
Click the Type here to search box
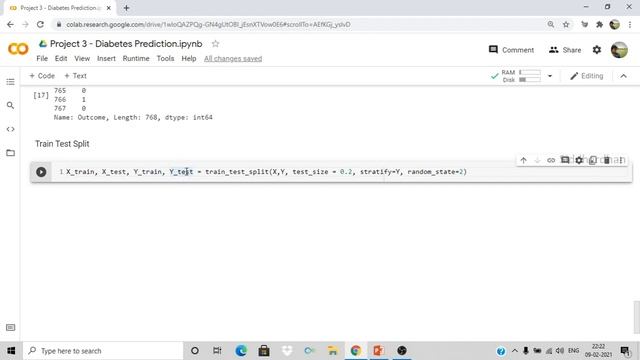(103, 351)
